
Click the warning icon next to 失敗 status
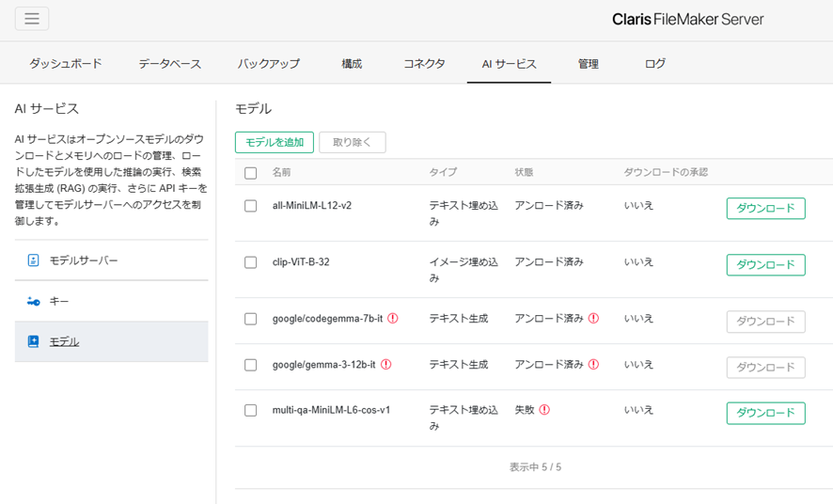(x=544, y=409)
